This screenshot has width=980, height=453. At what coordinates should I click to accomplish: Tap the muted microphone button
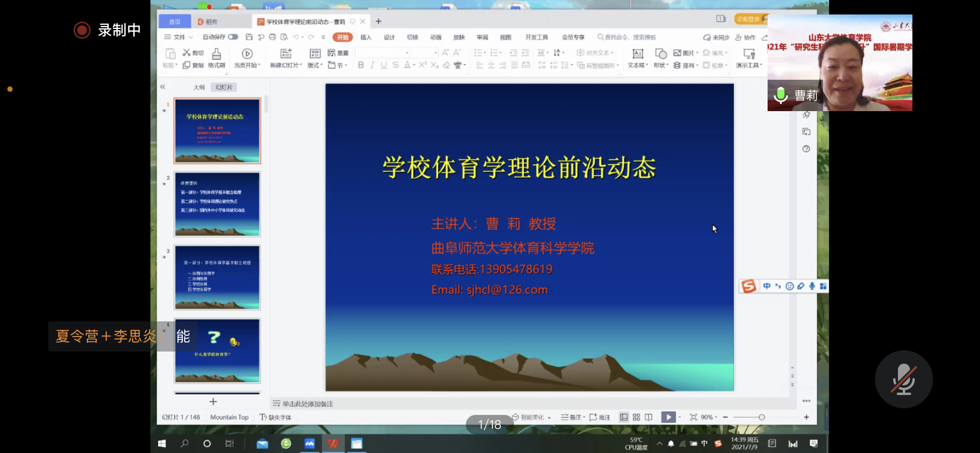[903, 379]
